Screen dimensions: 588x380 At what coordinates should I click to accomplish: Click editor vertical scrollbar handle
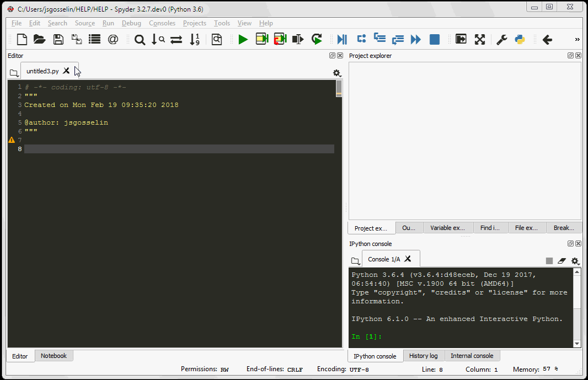339,89
